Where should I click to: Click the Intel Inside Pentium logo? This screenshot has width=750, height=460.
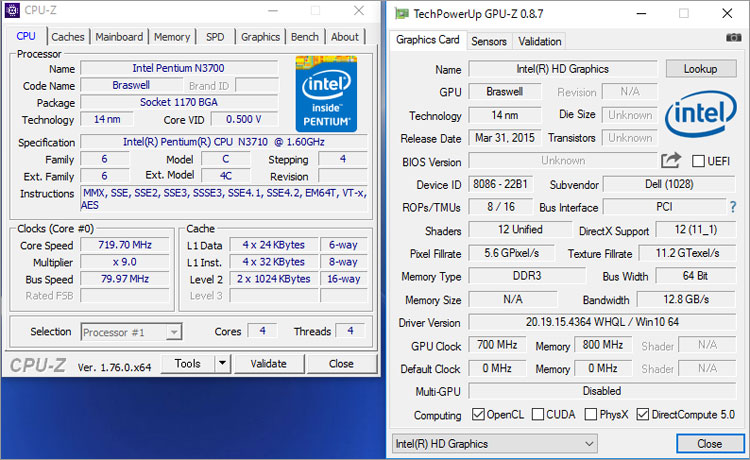(326, 94)
